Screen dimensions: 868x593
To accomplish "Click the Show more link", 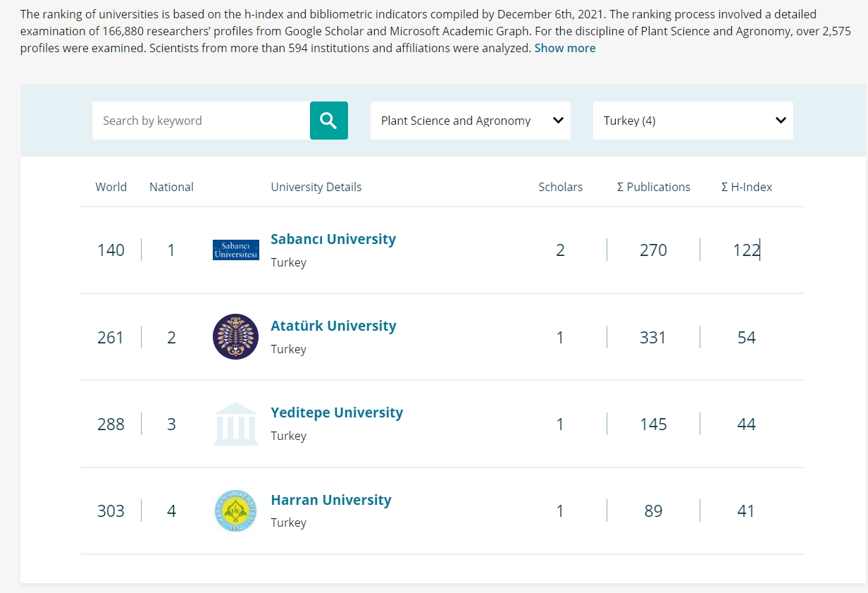I will coord(565,48).
